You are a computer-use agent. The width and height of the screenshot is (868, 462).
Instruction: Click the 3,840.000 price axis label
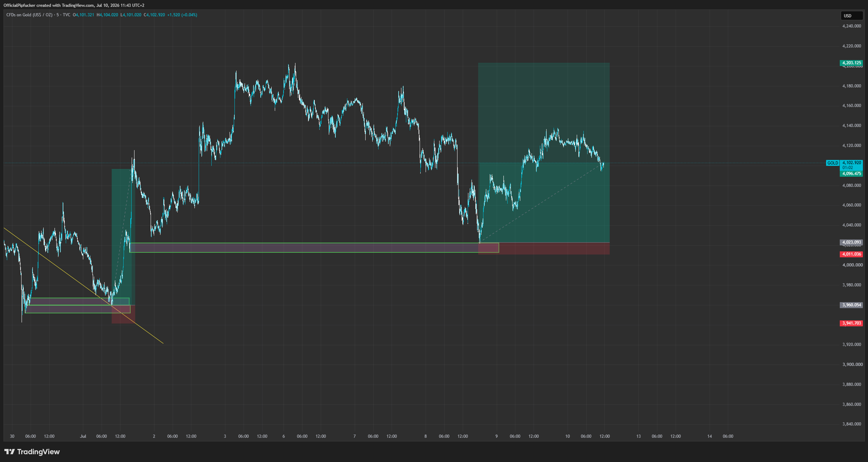point(851,424)
